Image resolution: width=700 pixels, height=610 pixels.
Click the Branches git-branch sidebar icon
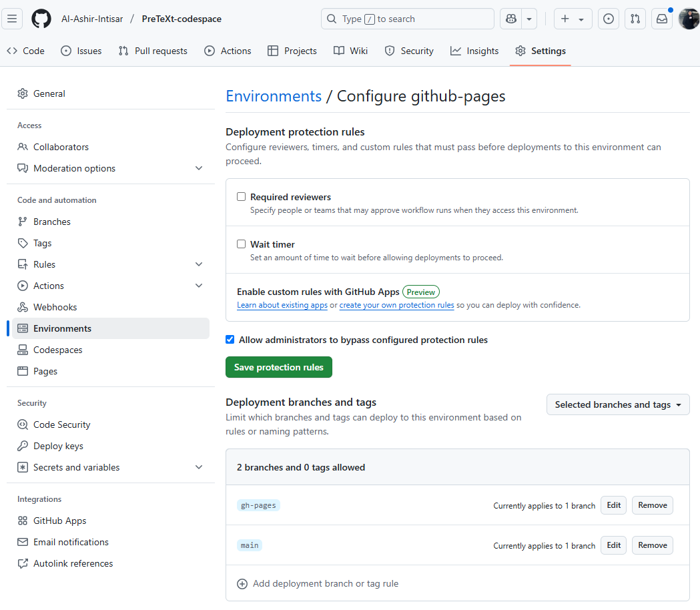click(x=22, y=222)
